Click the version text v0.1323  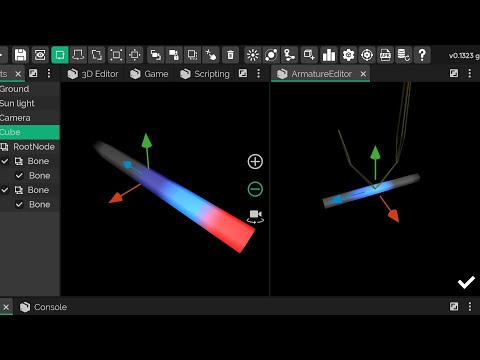[x=464, y=55]
